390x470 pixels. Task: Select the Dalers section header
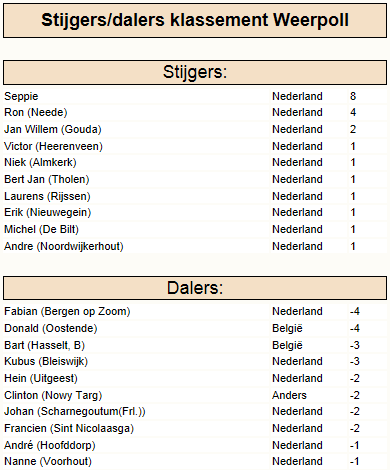pyautogui.click(x=195, y=288)
